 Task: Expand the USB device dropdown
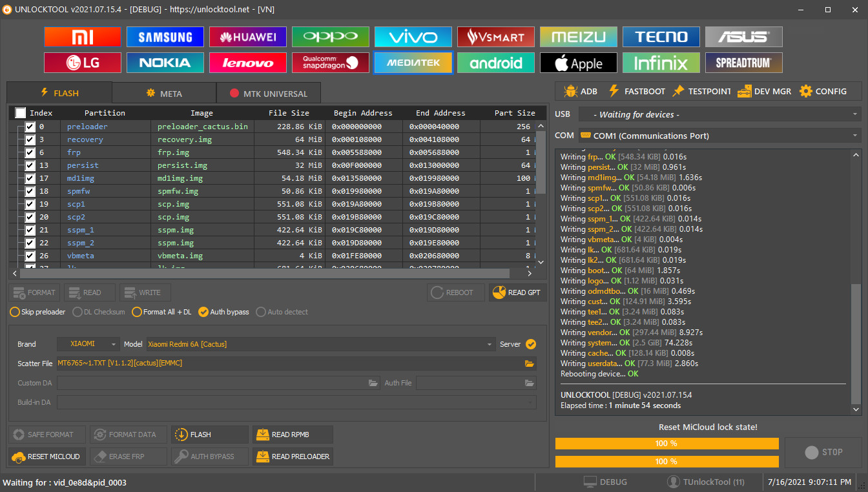coord(719,114)
